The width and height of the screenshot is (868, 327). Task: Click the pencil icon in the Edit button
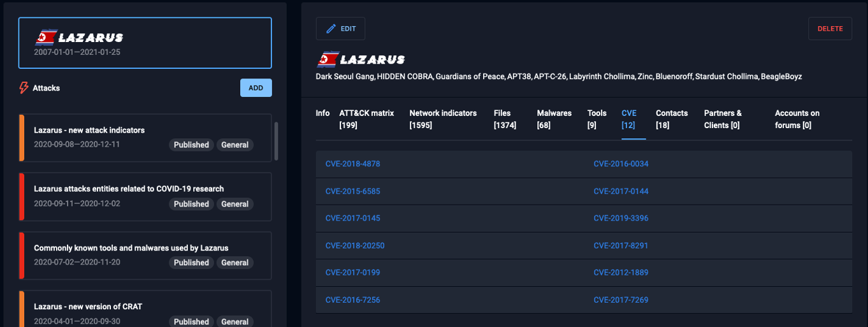330,29
